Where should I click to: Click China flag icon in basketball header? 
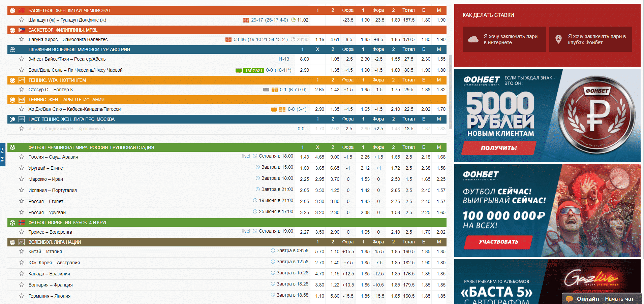(x=22, y=10)
